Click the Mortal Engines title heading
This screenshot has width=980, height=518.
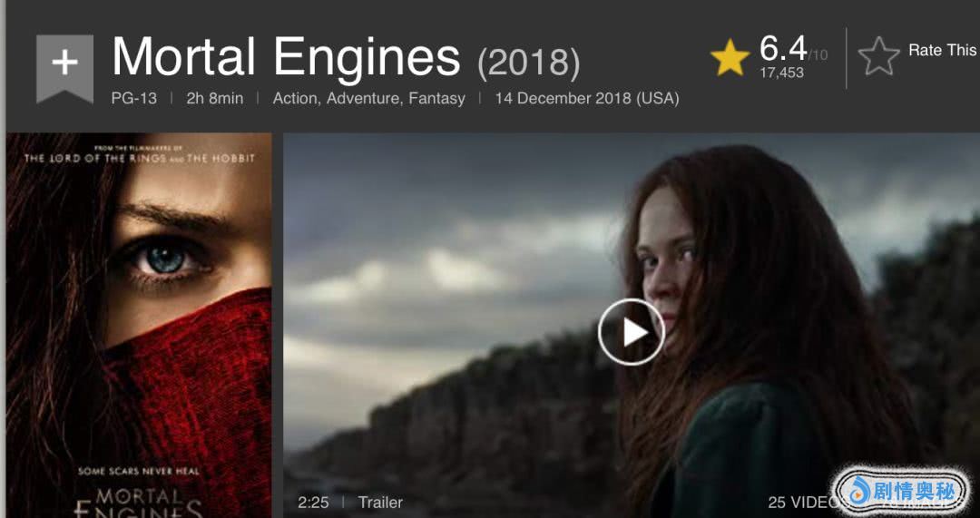[286, 57]
